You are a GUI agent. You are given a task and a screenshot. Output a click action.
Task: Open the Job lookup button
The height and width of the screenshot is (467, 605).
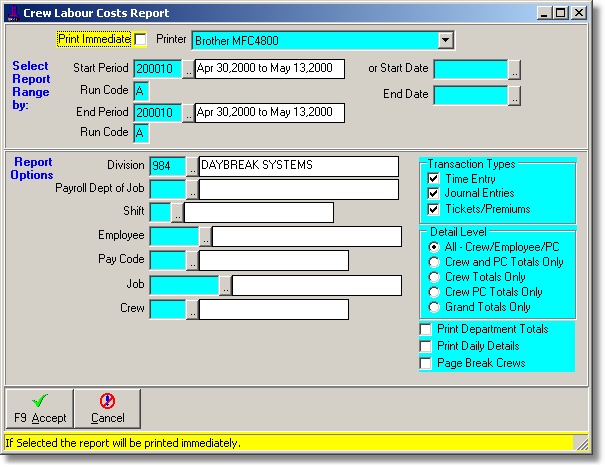225,286
